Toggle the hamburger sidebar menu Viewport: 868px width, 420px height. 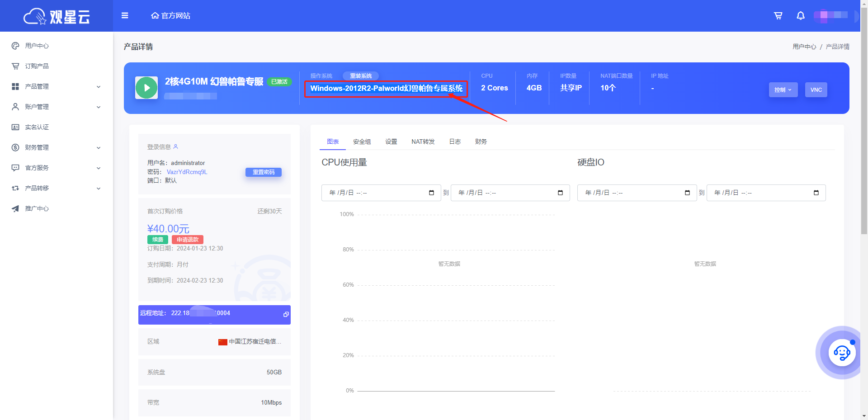125,15
